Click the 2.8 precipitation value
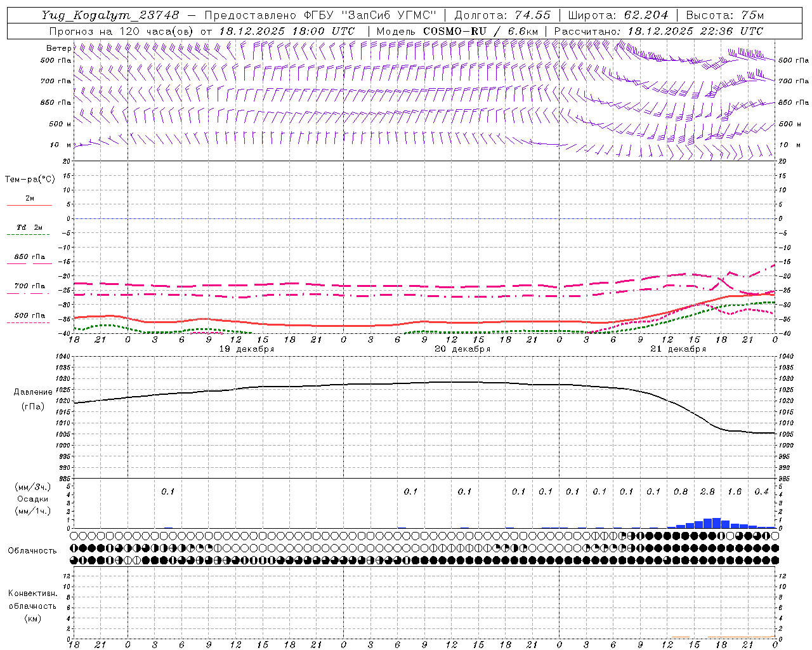This screenshot has width=812, height=650. (707, 491)
